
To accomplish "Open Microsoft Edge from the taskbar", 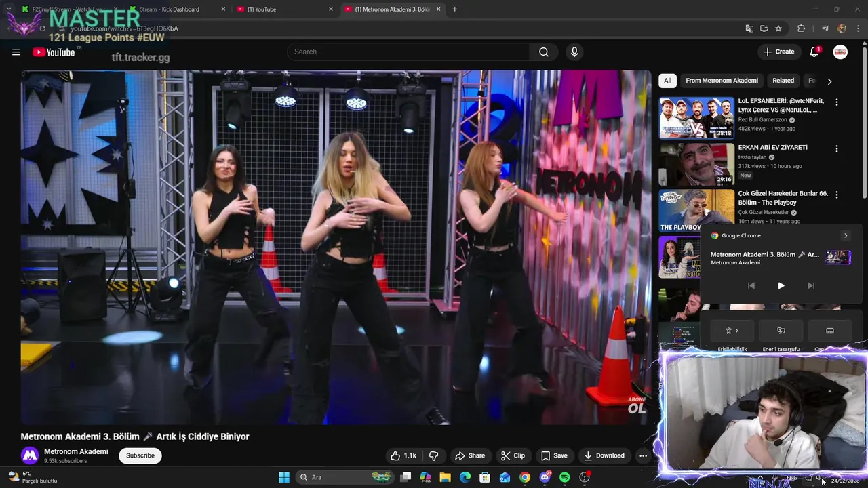I will pyautogui.click(x=465, y=477).
